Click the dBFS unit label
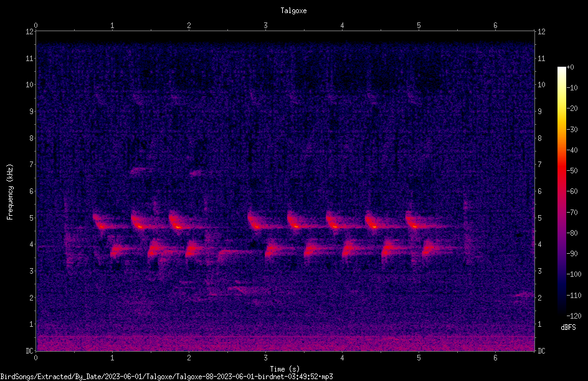 coord(568,327)
